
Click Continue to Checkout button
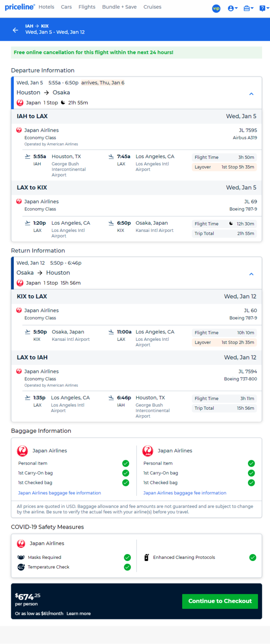tap(220, 601)
